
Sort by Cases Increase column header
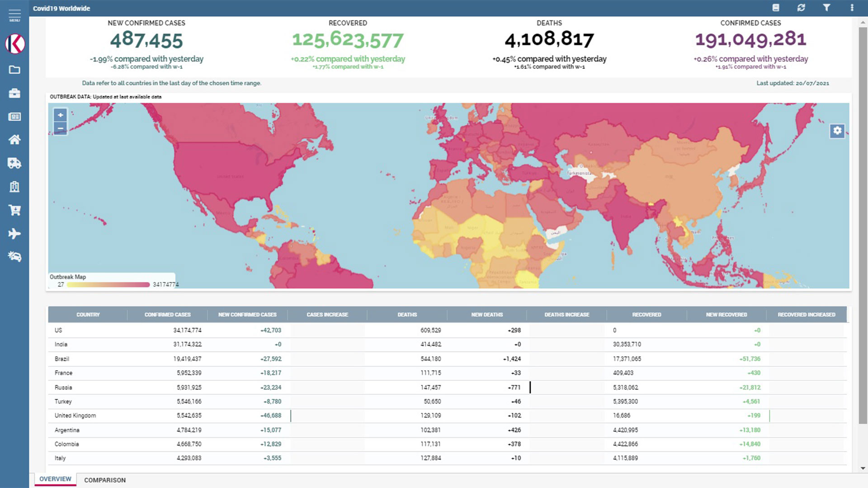(x=327, y=314)
